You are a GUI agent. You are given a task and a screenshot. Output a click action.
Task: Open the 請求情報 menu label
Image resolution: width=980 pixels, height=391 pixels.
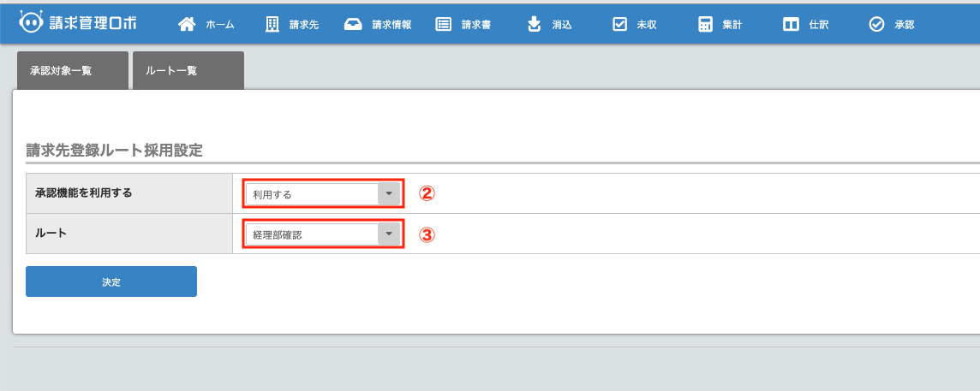391,25
